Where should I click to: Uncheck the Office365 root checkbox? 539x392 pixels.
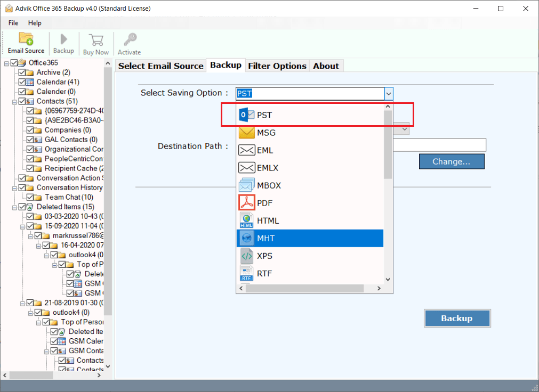coord(14,62)
